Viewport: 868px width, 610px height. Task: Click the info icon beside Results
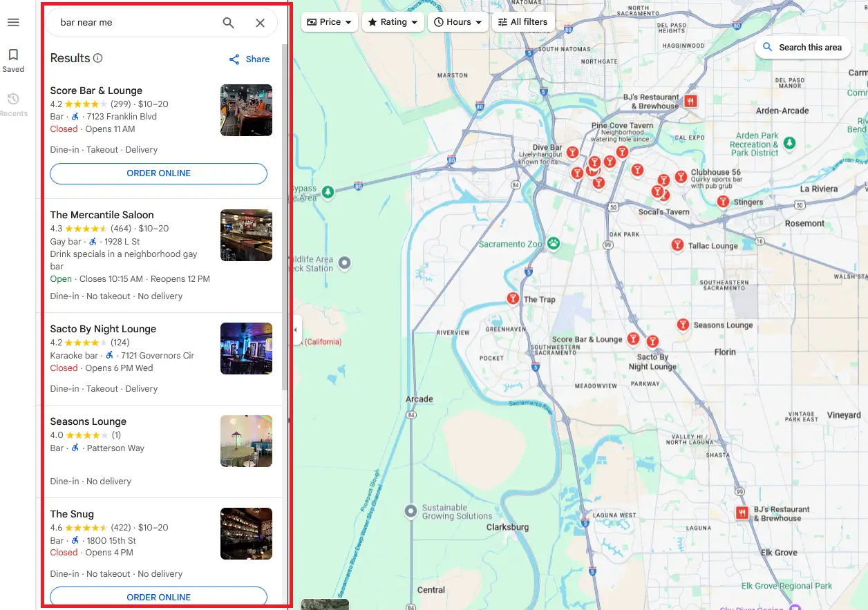click(x=98, y=58)
